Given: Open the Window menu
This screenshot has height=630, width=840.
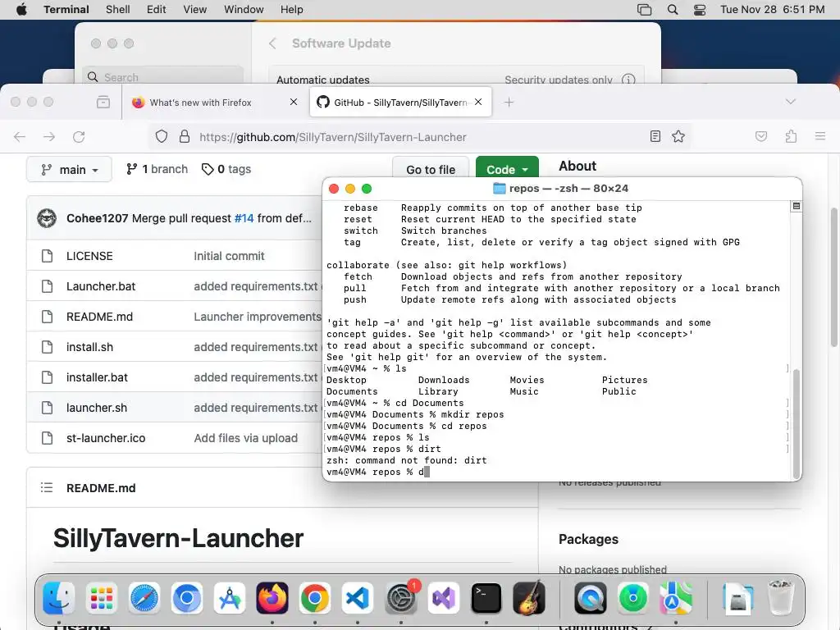Looking at the screenshot, I should (244, 9).
